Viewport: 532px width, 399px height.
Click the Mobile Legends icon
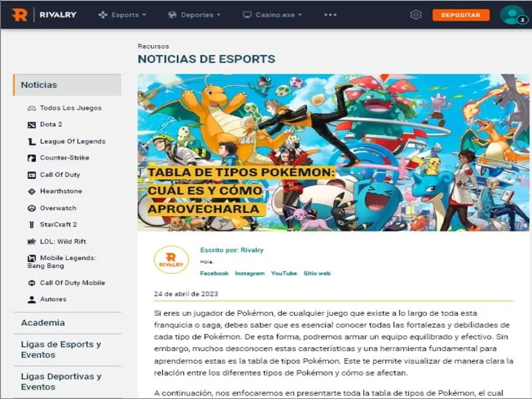[x=31, y=258]
